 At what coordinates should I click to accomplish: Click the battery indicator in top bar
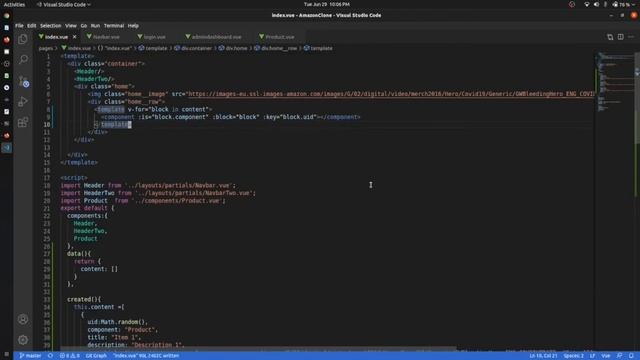point(621,4)
